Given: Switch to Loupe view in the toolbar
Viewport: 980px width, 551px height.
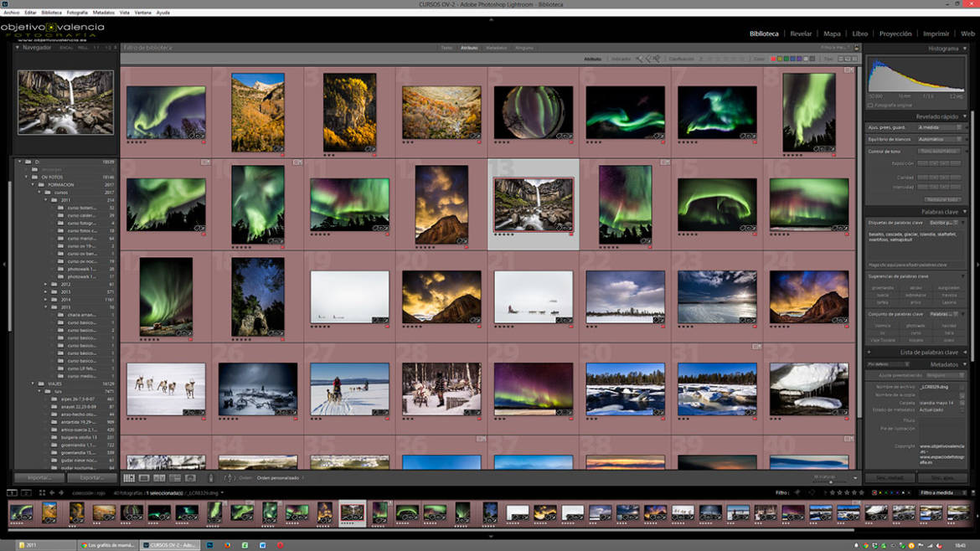Looking at the screenshot, I should (x=142, y=477).
